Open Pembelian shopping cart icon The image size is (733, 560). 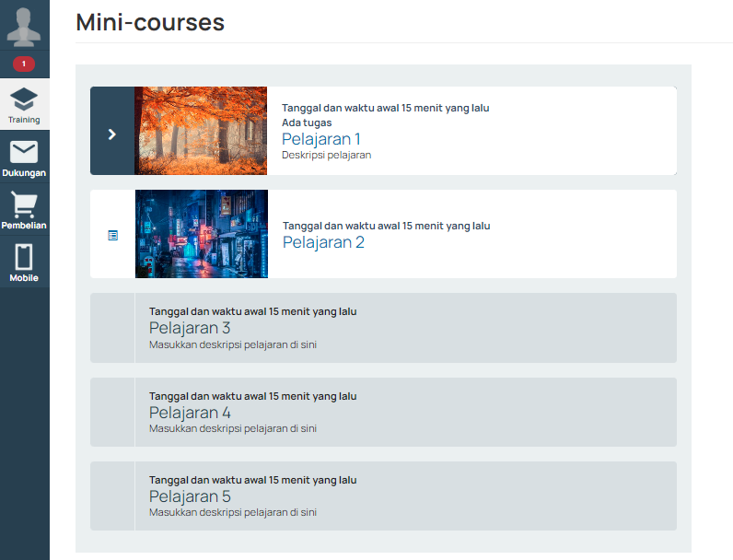click(24, 204)
